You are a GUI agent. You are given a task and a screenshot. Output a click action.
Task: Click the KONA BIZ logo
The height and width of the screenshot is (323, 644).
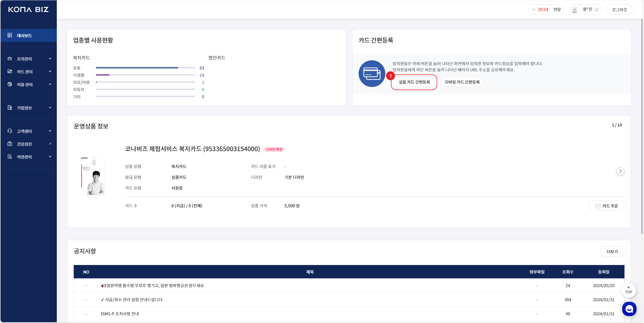point(28,10)
